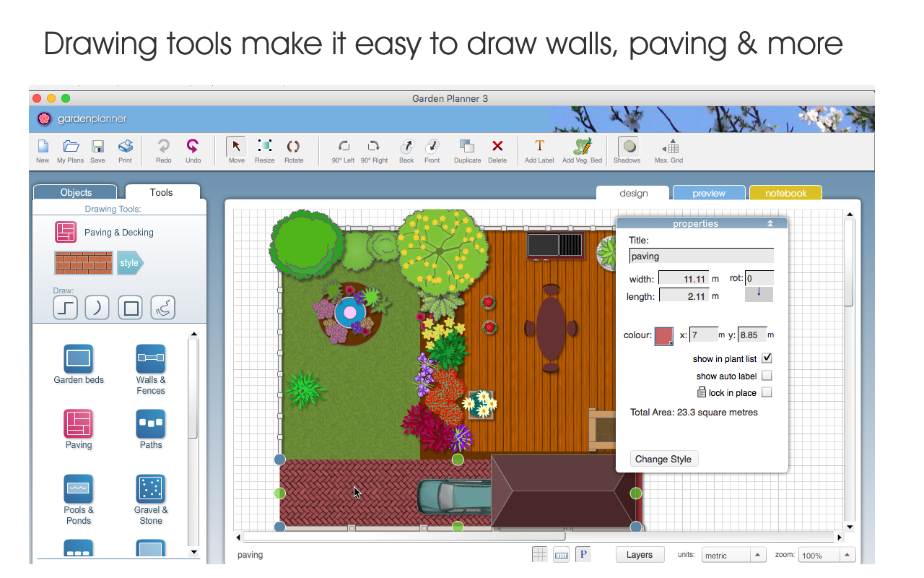Select the rectangle draw tool
The width and height of the screenshot is (924, 578).
pyautogui.click(x=131, y=308)
